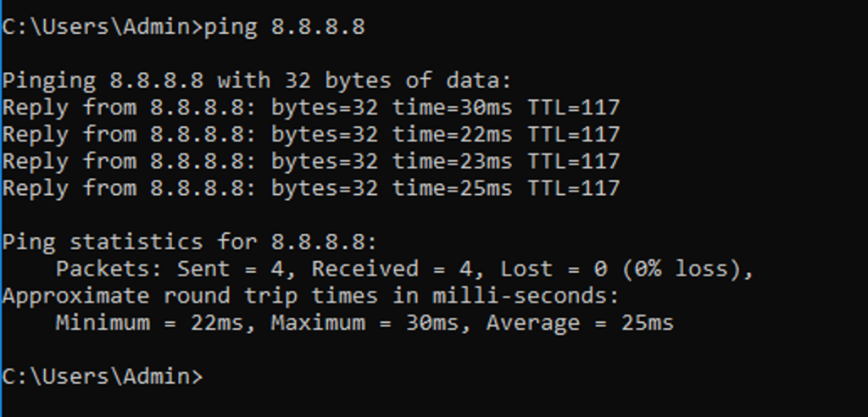Image resolution: width=868 pixels, height=417 pixels.
Task: Click the 'Approximate round trip times' line
Action: (x=310, y=297)
